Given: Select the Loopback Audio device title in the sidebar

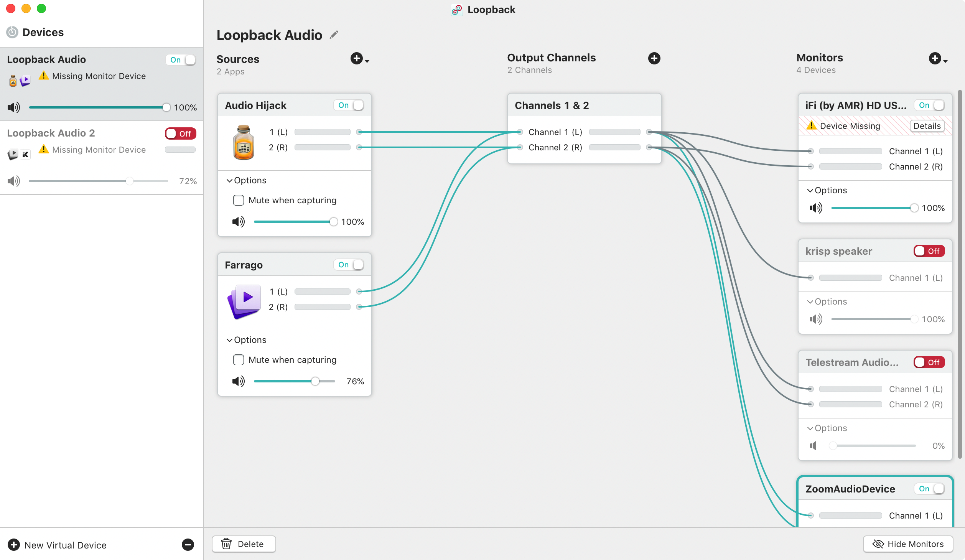Looking at the screenshot, I should click(x=46, y=59).
